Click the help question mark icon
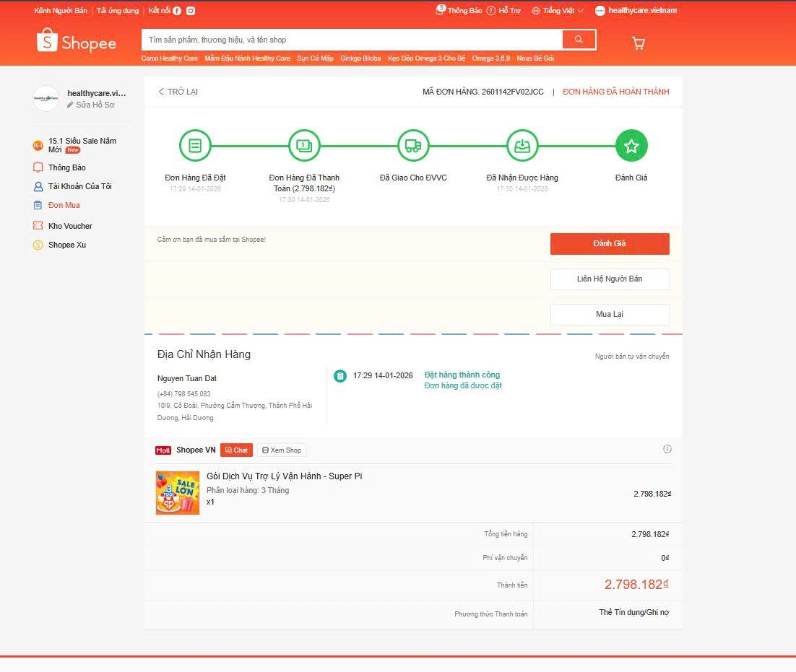796x672 pixels. click(491, 11)
